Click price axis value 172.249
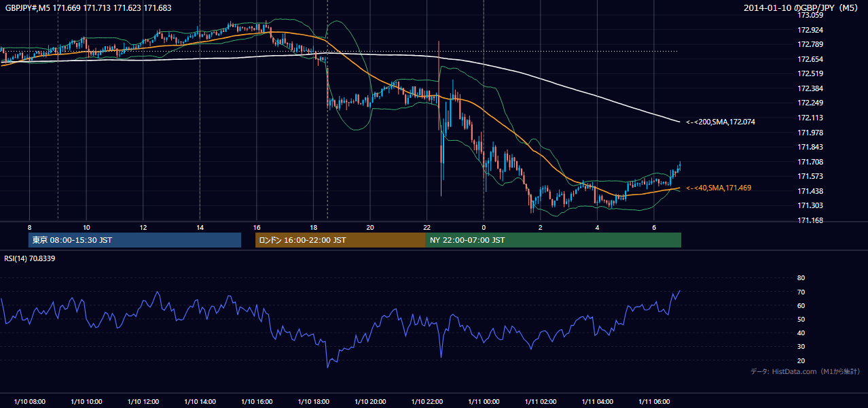Viewport: 868px width, 408px height. coord(810,103)
